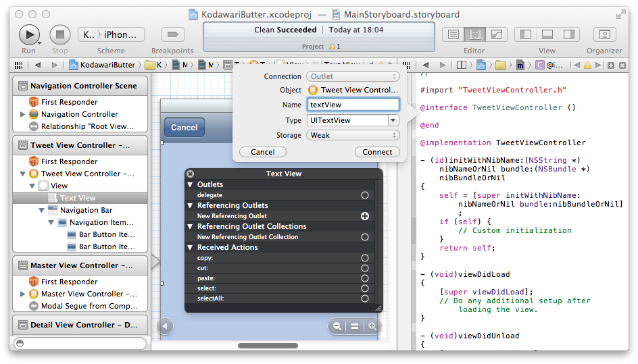Go back in the left jump bar
Viewport: 638px width, 364px height.
click(38, 65)
